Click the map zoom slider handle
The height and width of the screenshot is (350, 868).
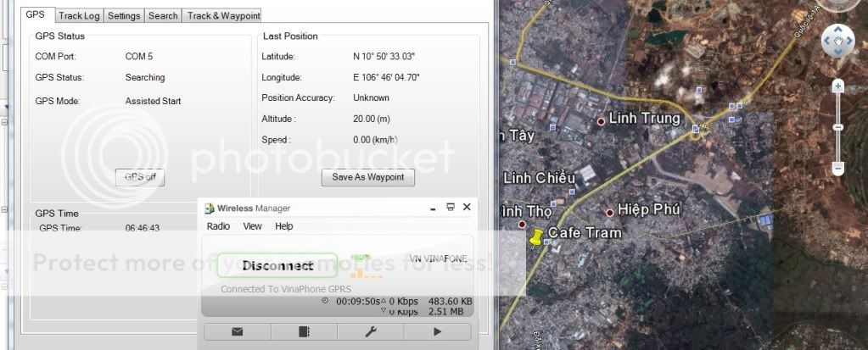coord(838,127)
